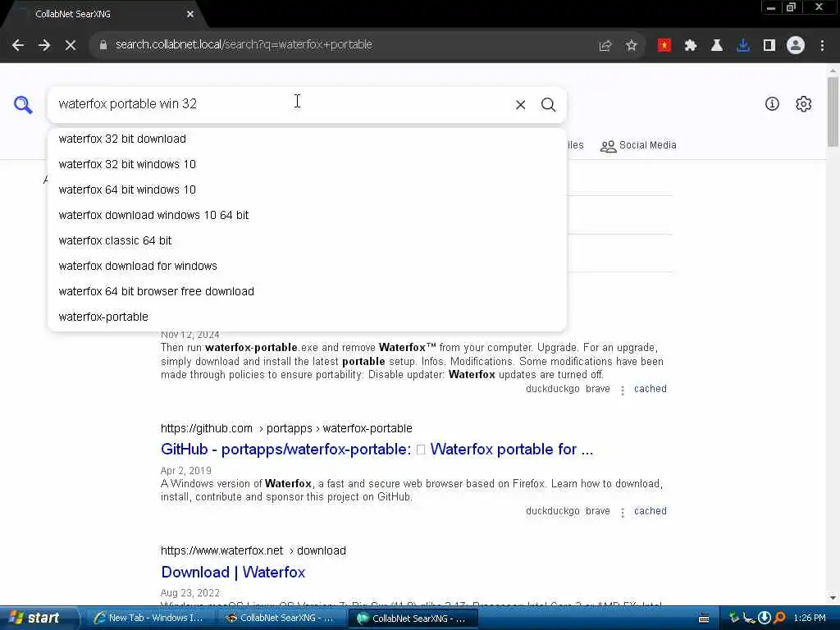Open cached link for GitHub result

click(x=651, y=511)
